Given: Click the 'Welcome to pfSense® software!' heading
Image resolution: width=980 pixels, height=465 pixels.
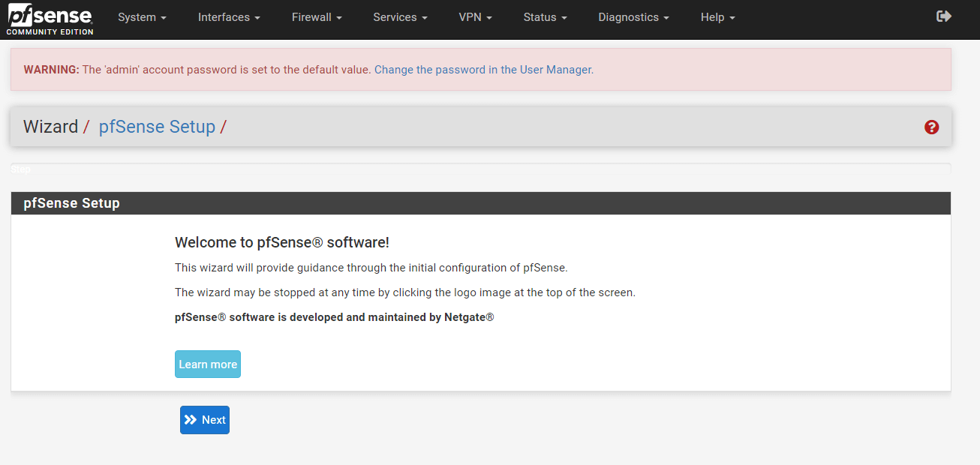Looking at the screenshot, I should pyautogui.click(x=282, y=242).
